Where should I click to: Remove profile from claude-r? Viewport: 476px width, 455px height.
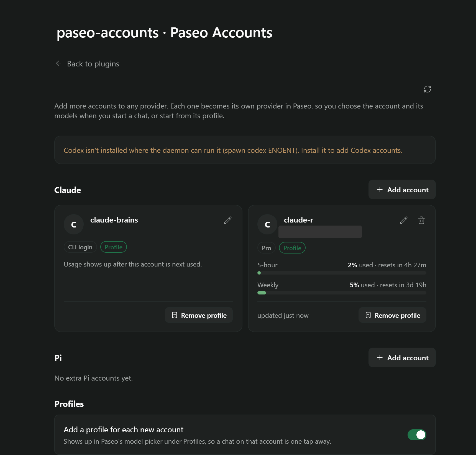[x=392, y=315]
